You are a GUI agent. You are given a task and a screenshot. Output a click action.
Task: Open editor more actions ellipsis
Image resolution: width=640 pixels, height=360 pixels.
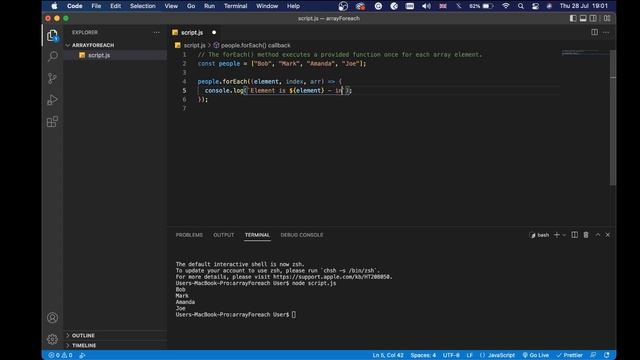click(x=606, y=32)
